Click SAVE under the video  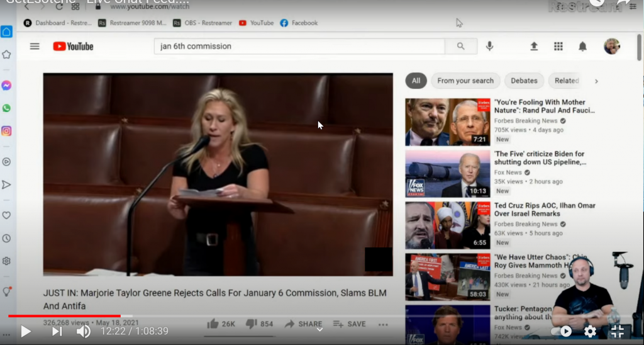pyautogui.click(x=349, y=324)
